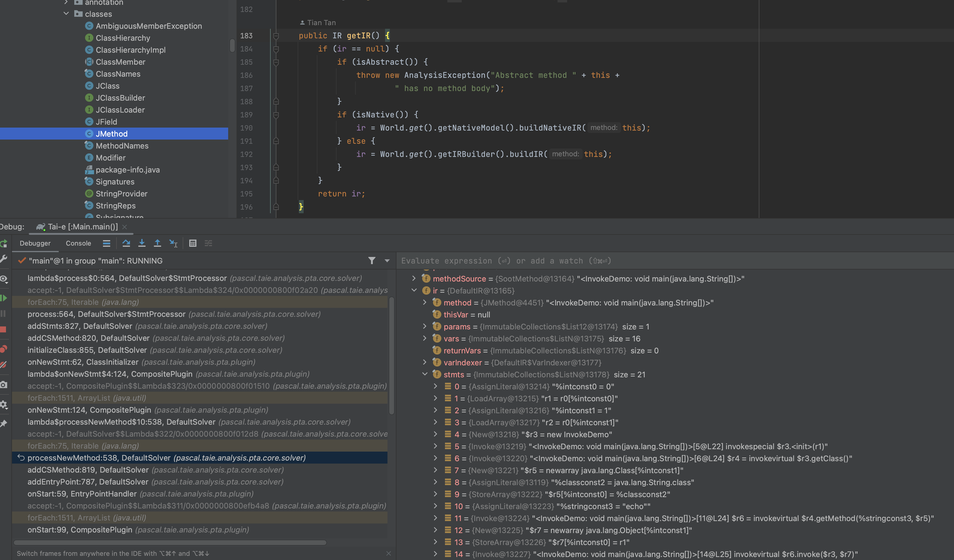Screen dimensions: 954x560
Task: Select the addCSMethod:819 stack frame
Action: point(200,470)
